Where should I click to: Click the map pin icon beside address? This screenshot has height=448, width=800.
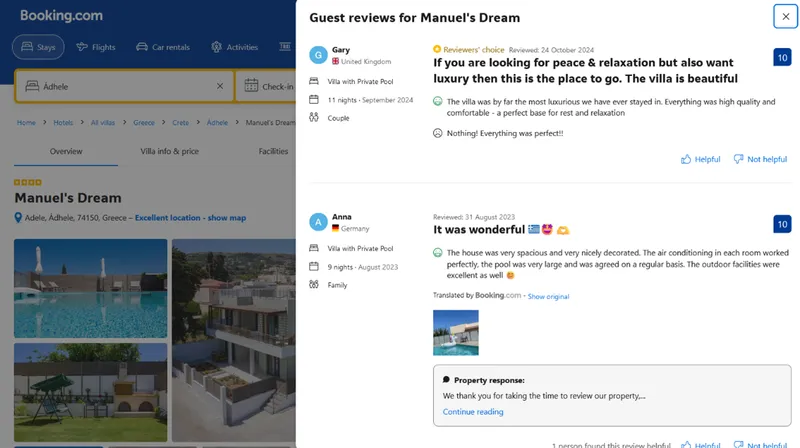[18, 218]
